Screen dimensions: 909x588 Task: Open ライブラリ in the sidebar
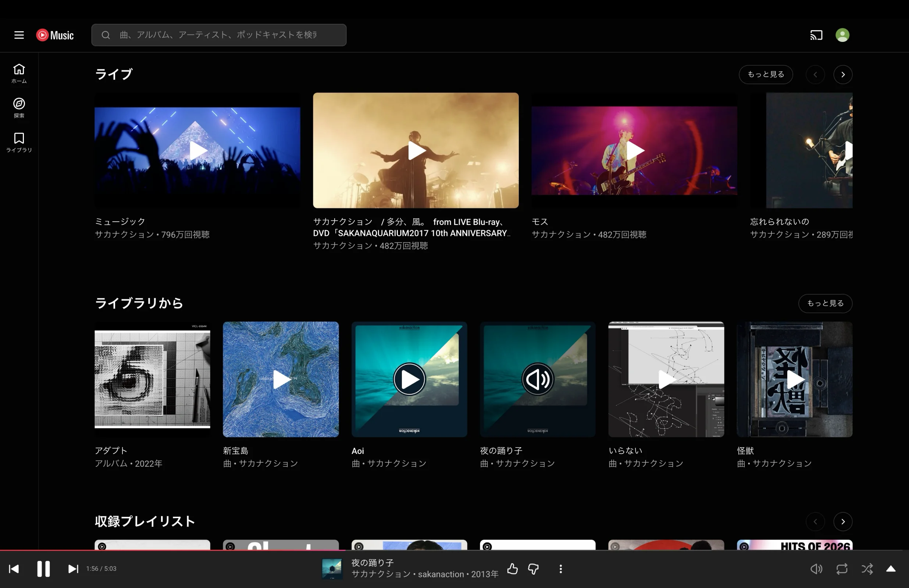pos(19,142)
